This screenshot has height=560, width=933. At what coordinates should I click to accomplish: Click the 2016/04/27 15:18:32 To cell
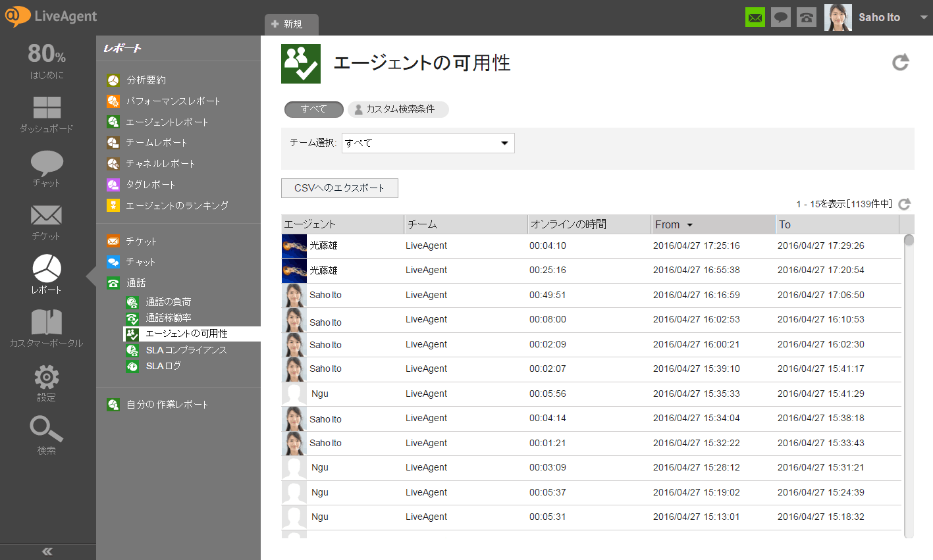pos(821,517)
